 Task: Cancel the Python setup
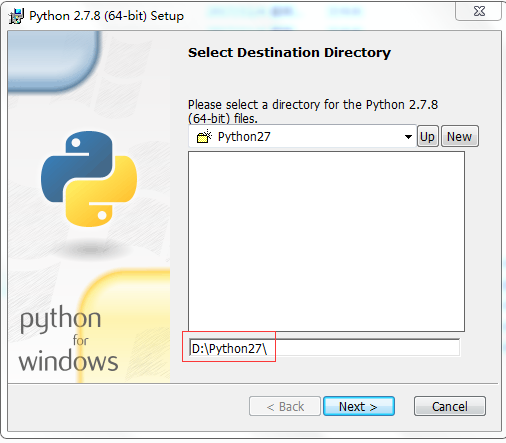(x=449, y=406)
